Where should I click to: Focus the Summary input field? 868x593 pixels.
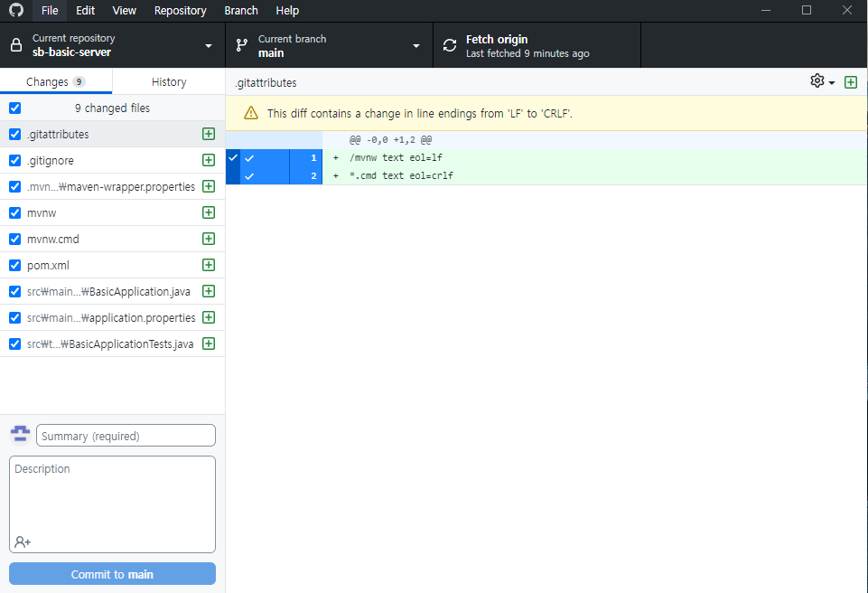coord(126,436)
